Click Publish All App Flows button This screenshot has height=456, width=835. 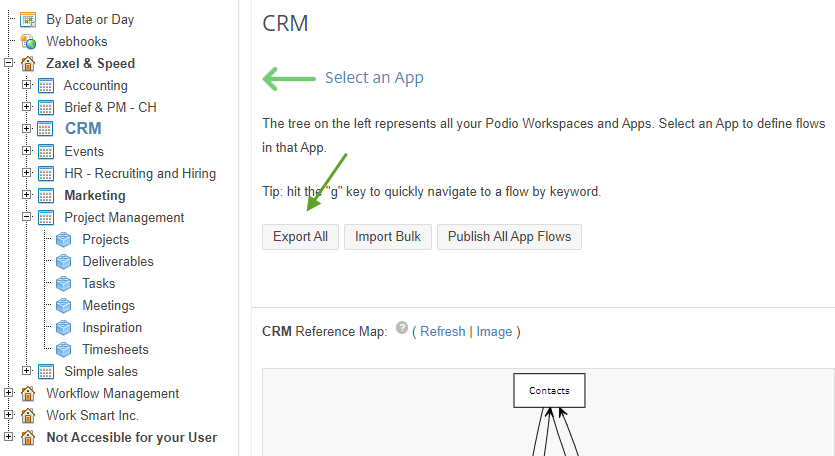point(509,237)
